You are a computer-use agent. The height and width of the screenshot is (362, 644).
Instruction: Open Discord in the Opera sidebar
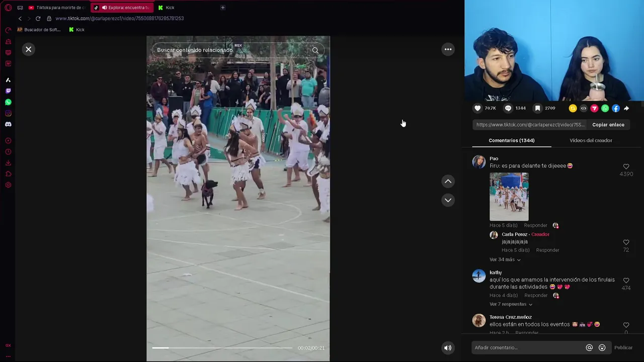pos(8,124)
